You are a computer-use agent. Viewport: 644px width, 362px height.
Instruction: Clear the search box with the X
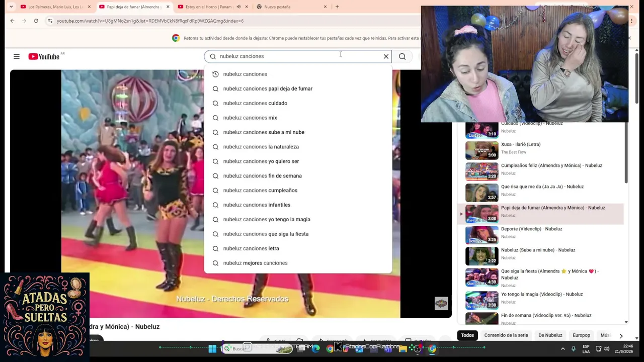tap(386, 56)
